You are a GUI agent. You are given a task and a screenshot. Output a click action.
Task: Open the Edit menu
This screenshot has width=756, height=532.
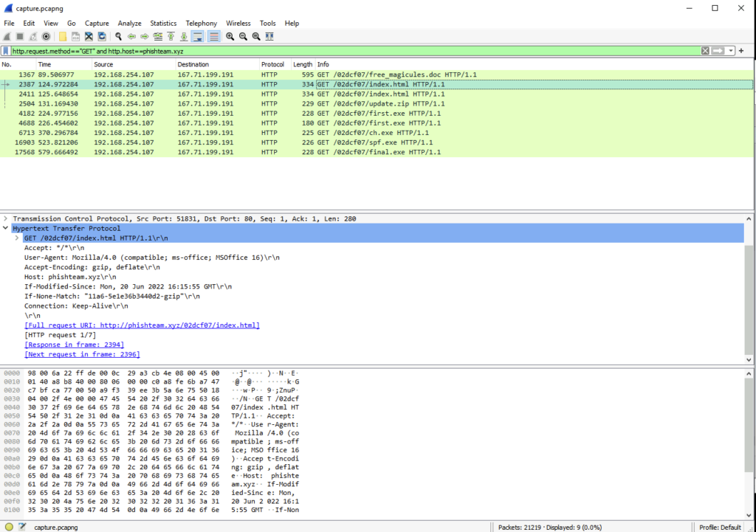click(29, 23)
